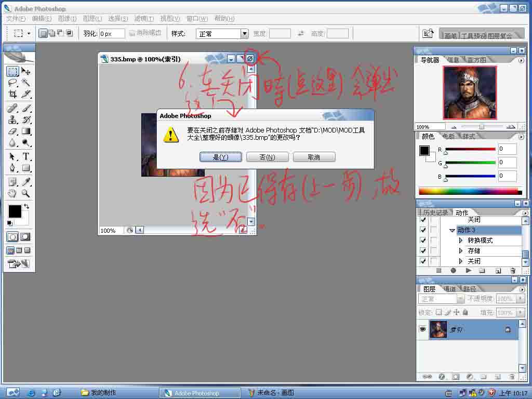
Task: Open the 滤镜 menu
Action: point(144,19)
